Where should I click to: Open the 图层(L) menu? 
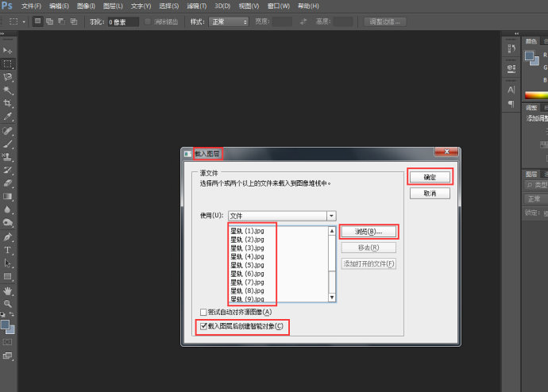coord(114,6)
